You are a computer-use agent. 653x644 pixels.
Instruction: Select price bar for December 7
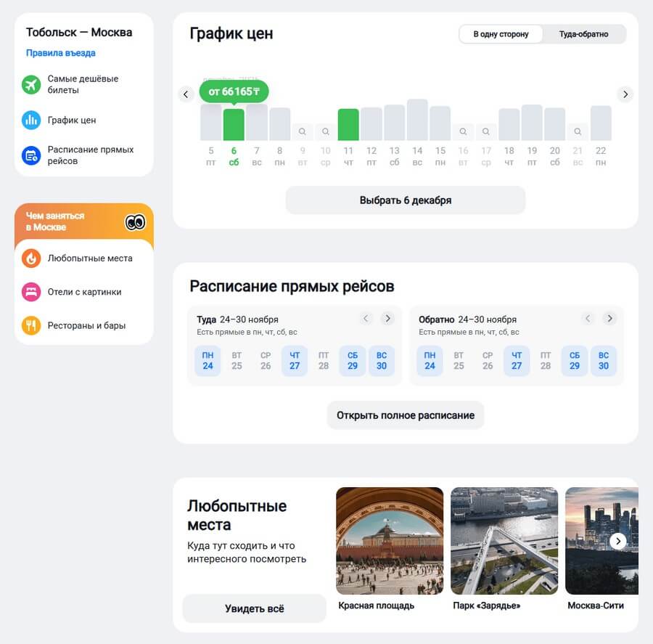click(x=257, y=122)
